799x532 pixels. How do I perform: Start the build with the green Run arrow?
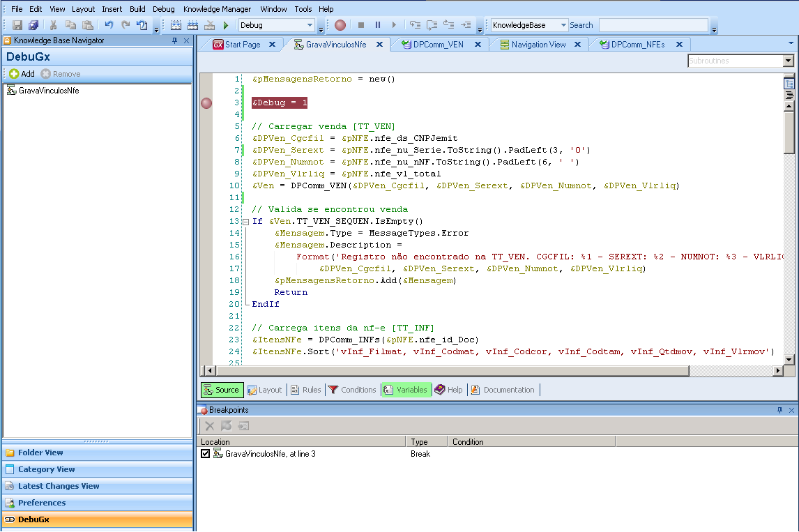(x=226, y=25)
